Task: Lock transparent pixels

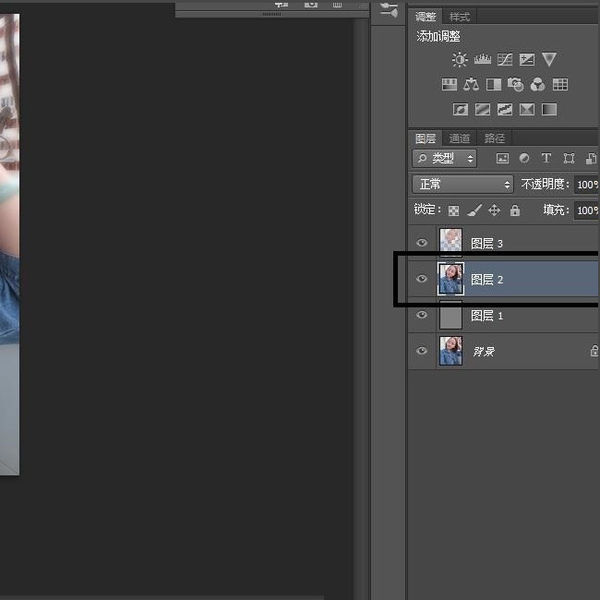Action: (x=453, y=210)
